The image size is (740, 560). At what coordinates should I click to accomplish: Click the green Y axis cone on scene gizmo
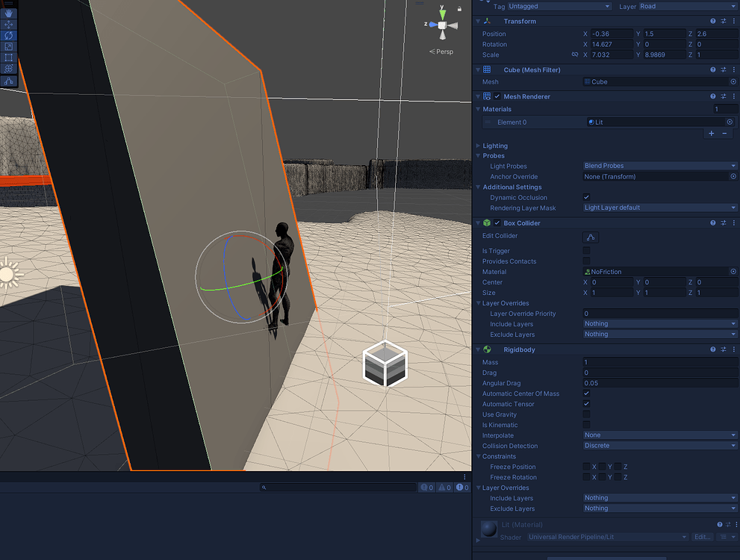pos(442,14)
